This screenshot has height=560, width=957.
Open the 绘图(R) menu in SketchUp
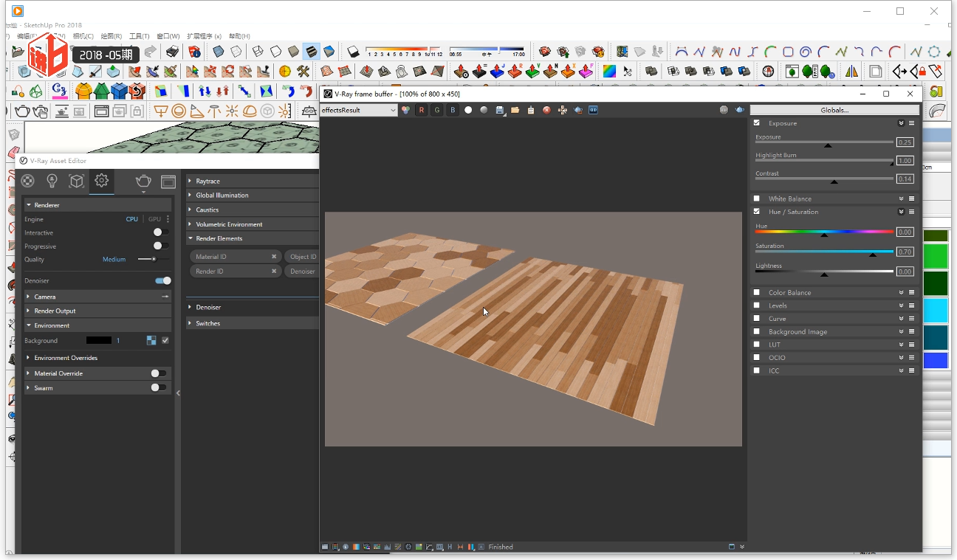(111, 36)
